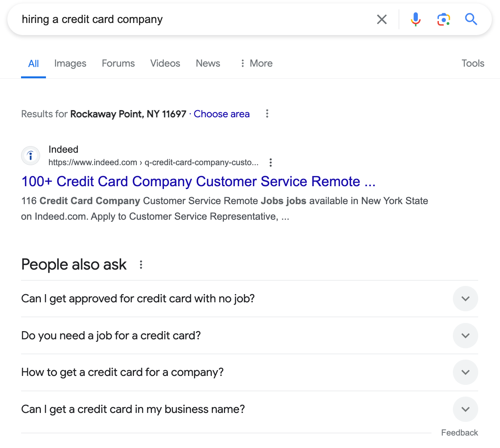Open the Forums results tab
Viewport: 500px width, 448px height.
point(118,63)
